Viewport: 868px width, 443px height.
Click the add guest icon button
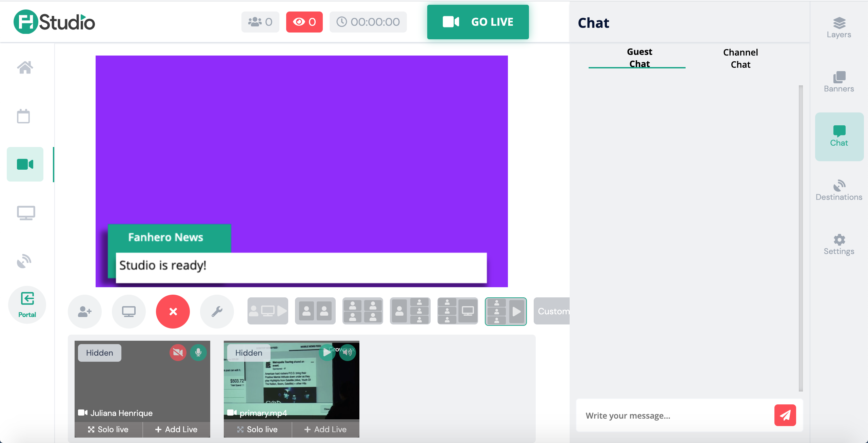[x=85, y=311]
